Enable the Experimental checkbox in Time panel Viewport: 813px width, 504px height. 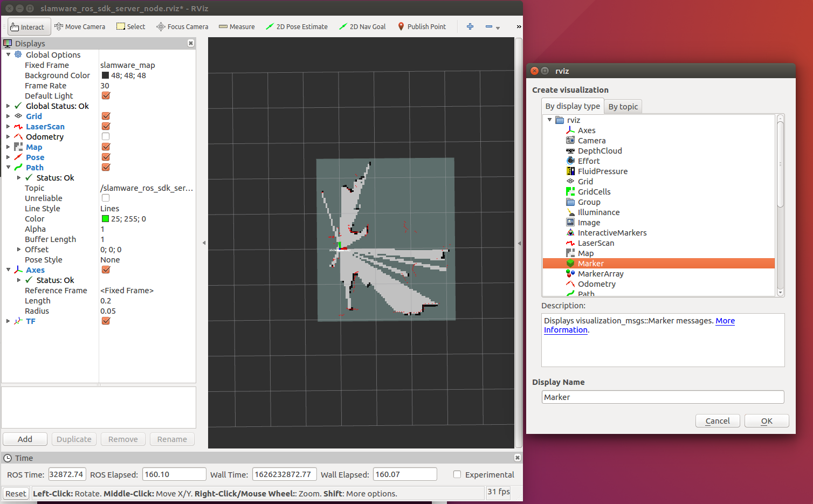click(457, 474)
